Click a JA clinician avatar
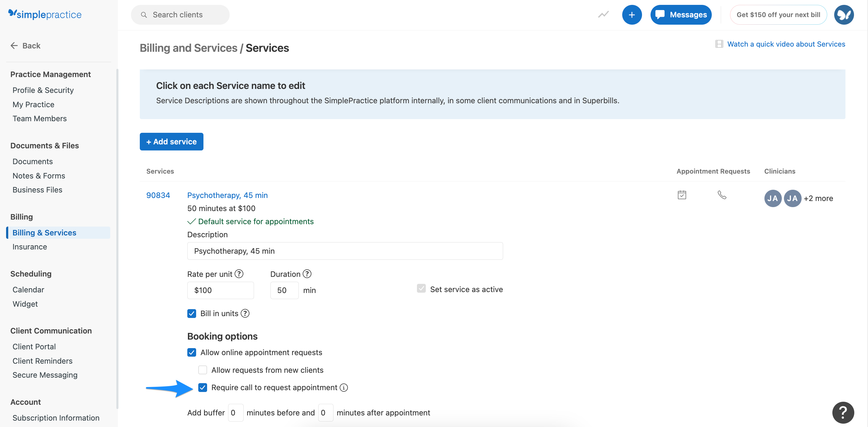The height and width of the screenshot is (427, 868). [773, 198]
